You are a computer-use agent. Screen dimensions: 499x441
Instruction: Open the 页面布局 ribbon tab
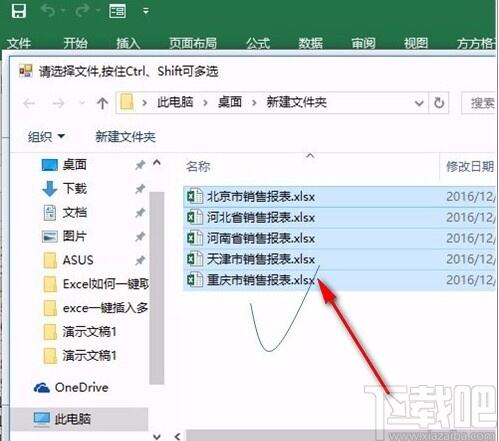point(193,43)
